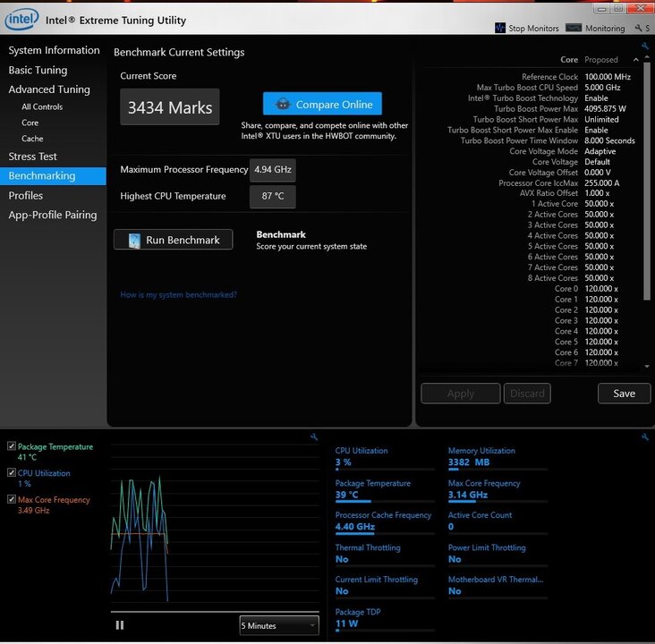Click the Monitoring graph icon
This screenshot has height=644, width=655.
click(x=573, y=28)
